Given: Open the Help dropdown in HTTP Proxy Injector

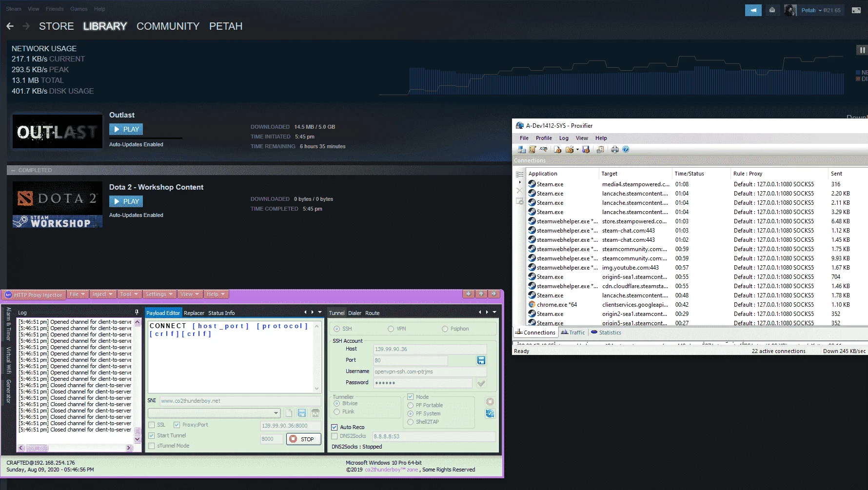Looking at the screenshot, I should click(216, 294).
